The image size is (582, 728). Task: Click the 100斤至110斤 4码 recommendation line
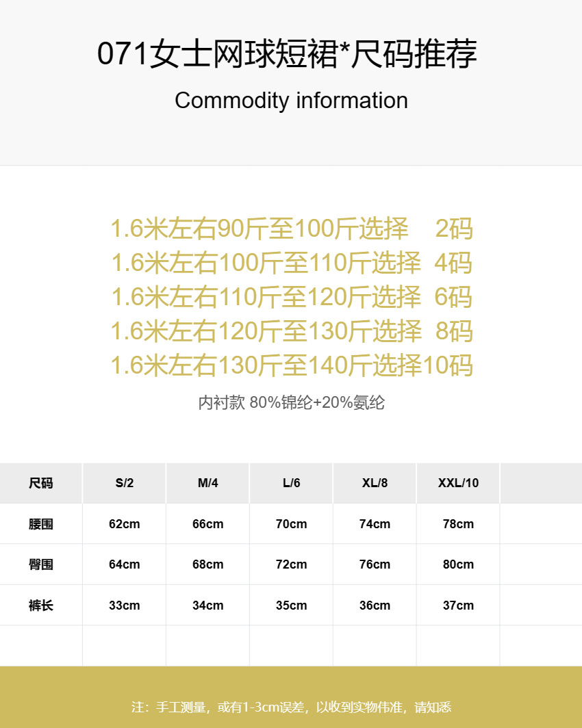pyautogui.click(x=292, y=262)
